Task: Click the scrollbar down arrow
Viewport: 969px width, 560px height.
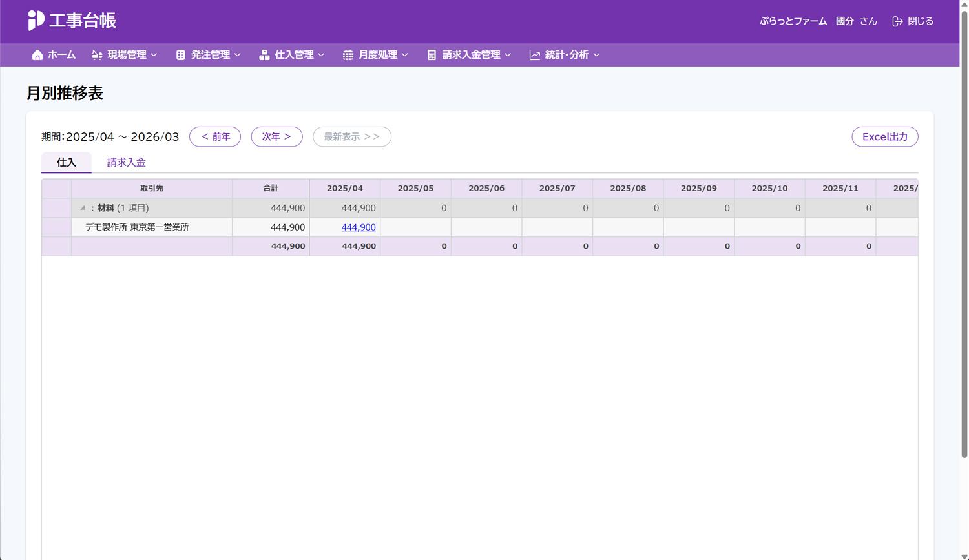Action: [964, 556]
